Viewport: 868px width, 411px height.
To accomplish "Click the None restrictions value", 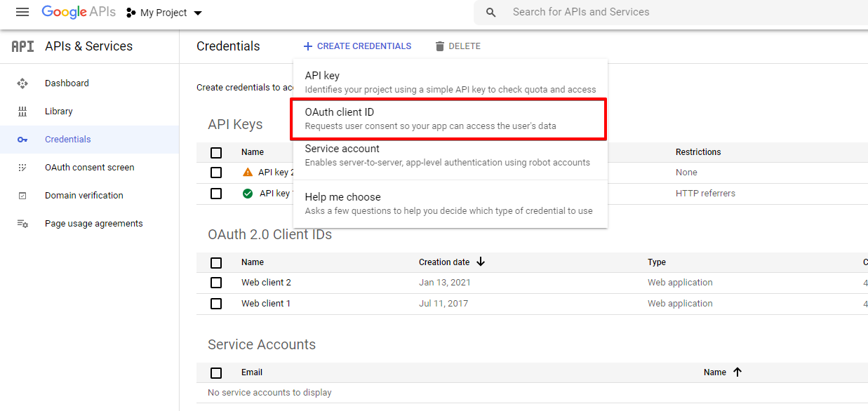I will pyautogui.click(x=686, y=173).
